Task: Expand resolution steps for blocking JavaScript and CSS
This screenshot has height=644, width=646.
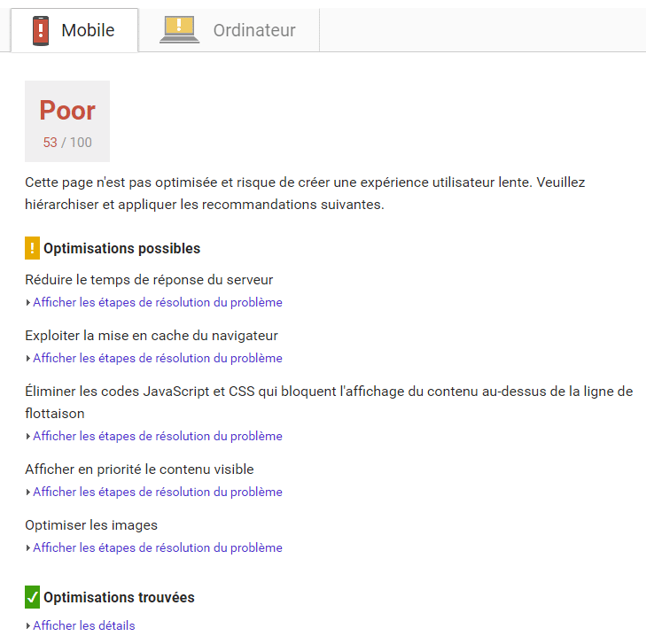Action: point(157,436)
